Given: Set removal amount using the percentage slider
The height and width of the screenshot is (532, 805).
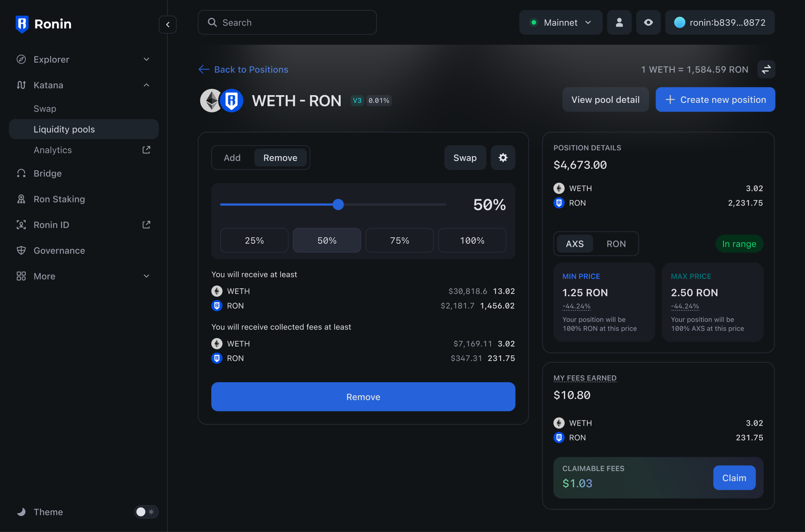Looking at the screenshot, I should click(338, 204).
